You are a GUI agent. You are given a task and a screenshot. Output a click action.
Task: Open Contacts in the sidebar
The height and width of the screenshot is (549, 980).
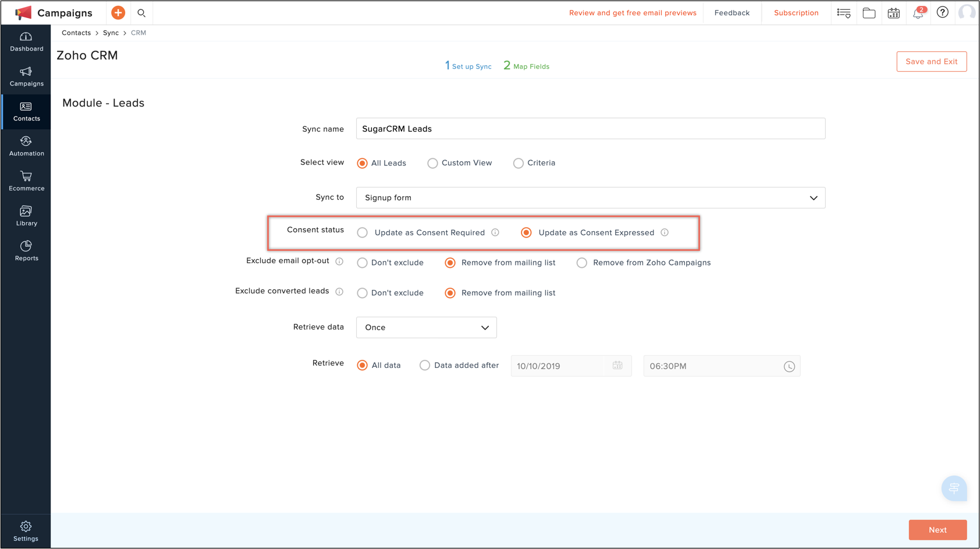[26, 112]
